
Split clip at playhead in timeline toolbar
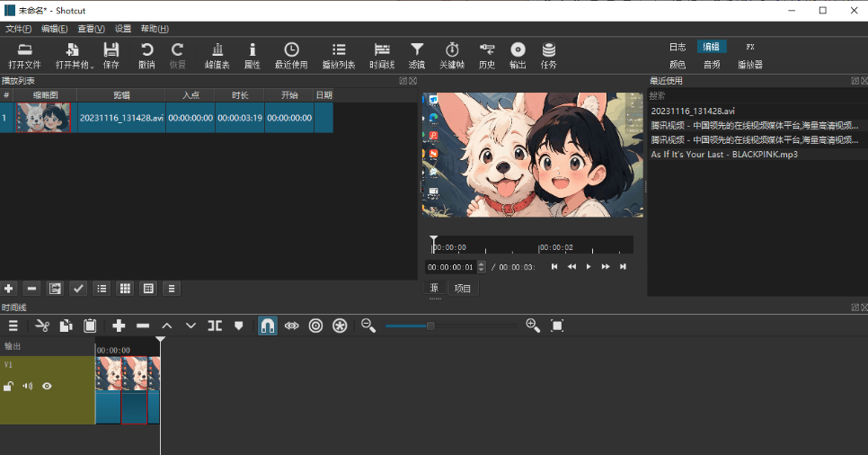pyautogui.click(x=215, y=326)
